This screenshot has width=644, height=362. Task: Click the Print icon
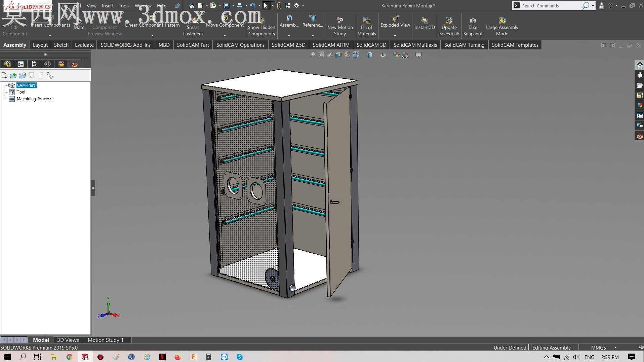click(239, 6)
